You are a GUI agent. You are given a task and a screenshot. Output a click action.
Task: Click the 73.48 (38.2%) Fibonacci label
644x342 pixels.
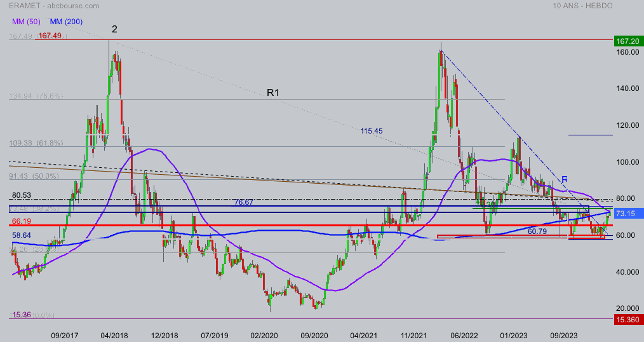point(34,209)
